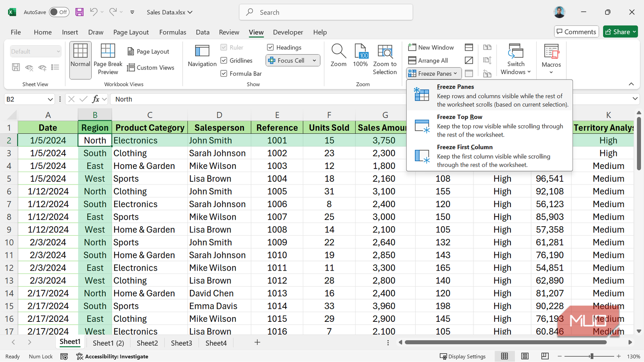Viewport: 644px width, 362px height.
Task: Click Zoom to Selection icon
Action: [385, 60]
